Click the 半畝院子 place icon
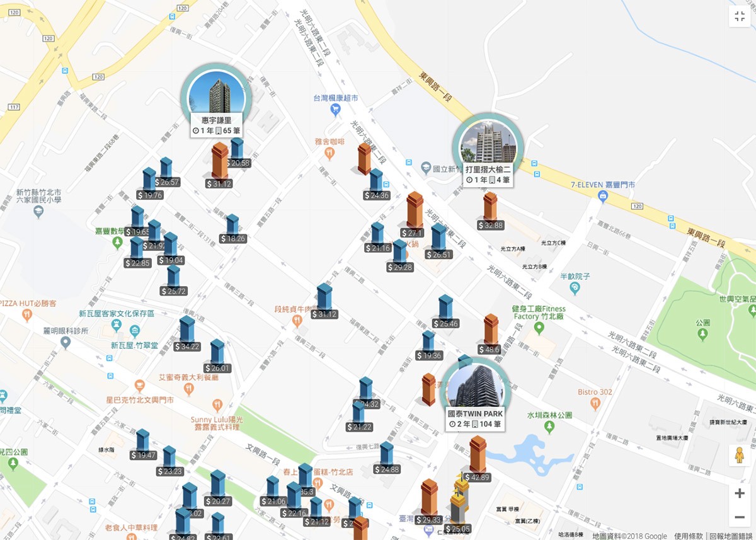This screenshot has height=540, width=756. click(x=575, y=288)
